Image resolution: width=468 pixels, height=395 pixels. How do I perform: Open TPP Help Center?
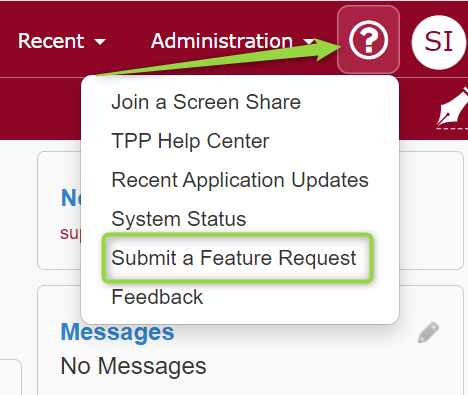tap(190, 141)
